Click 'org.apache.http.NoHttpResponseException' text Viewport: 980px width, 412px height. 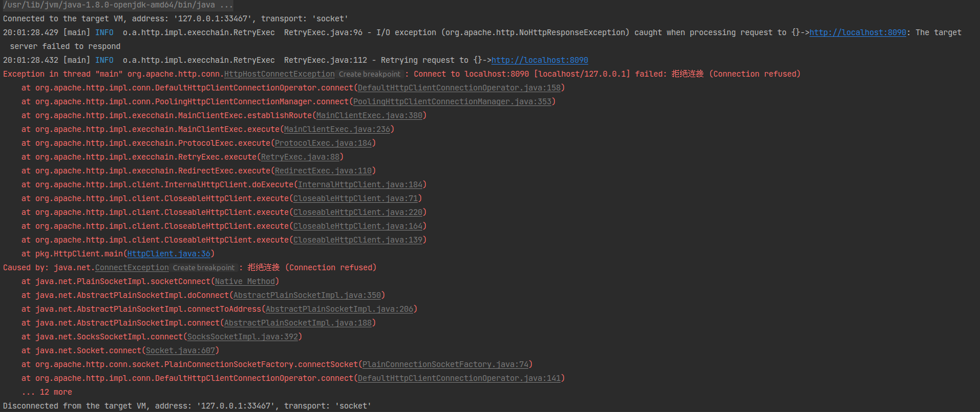(535, 32)
